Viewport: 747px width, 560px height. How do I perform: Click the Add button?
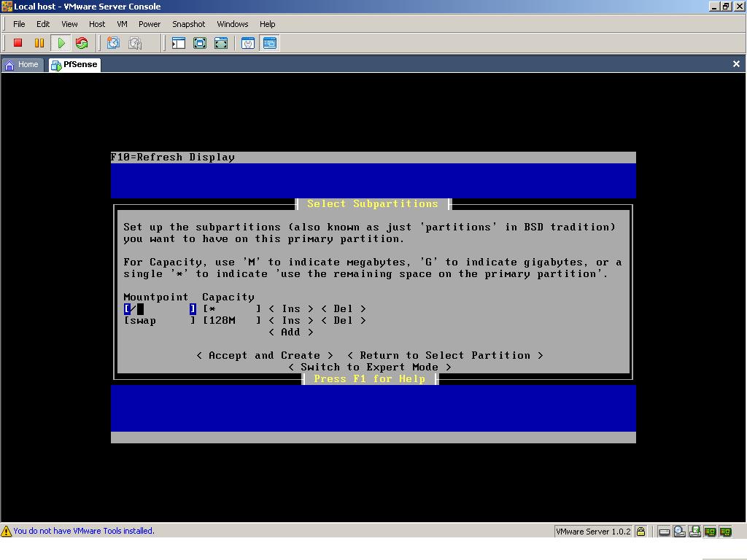290,332
